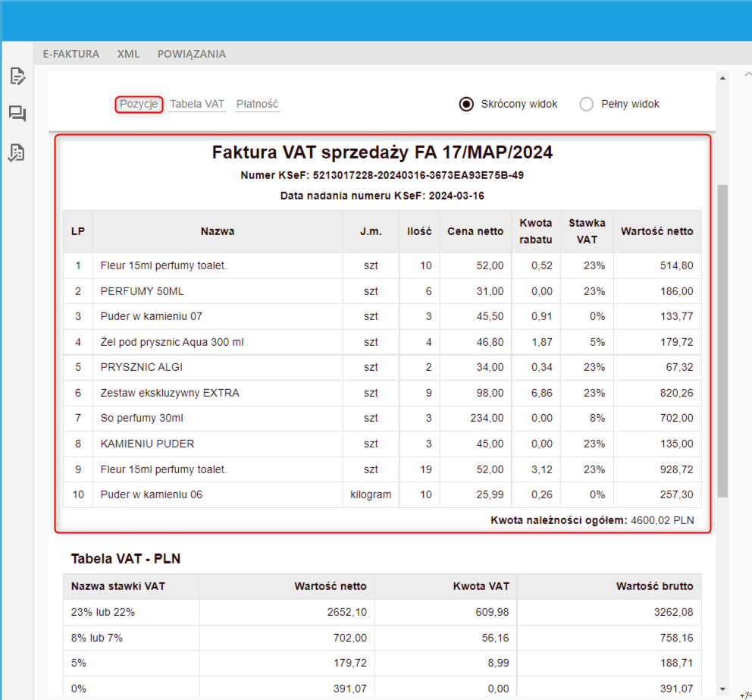Open the comments sidebar icon
752x700 pixels.
click(x=17, y=114)
